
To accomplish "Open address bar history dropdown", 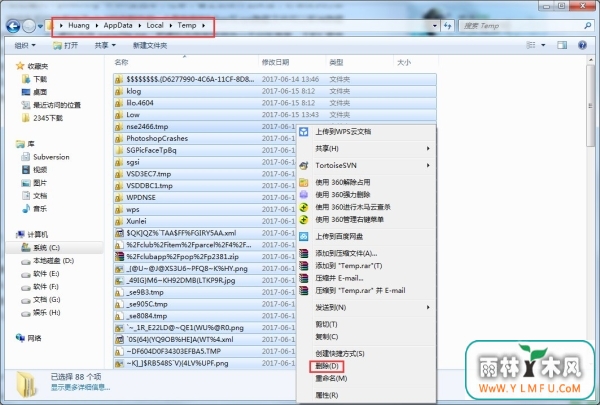I will [x=435, y=26].
